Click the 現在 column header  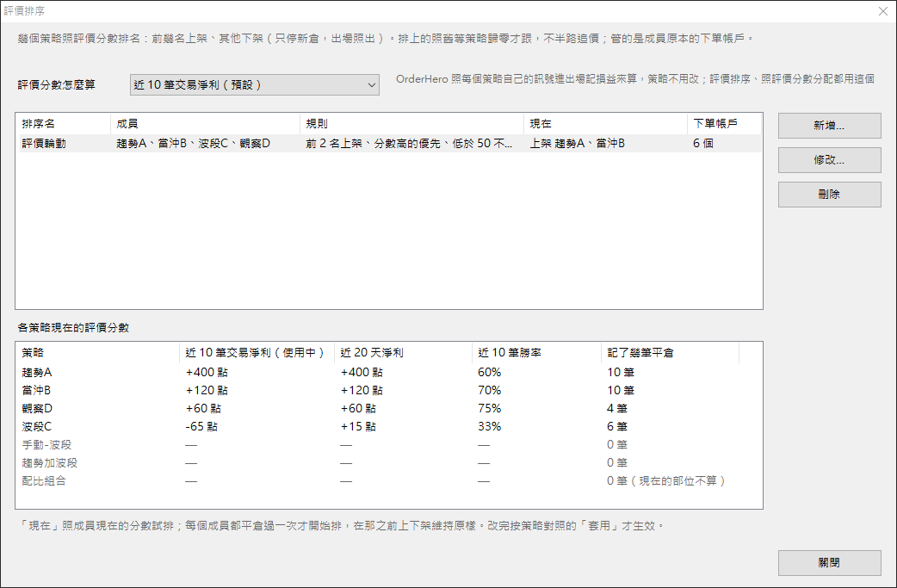point(605,124)
